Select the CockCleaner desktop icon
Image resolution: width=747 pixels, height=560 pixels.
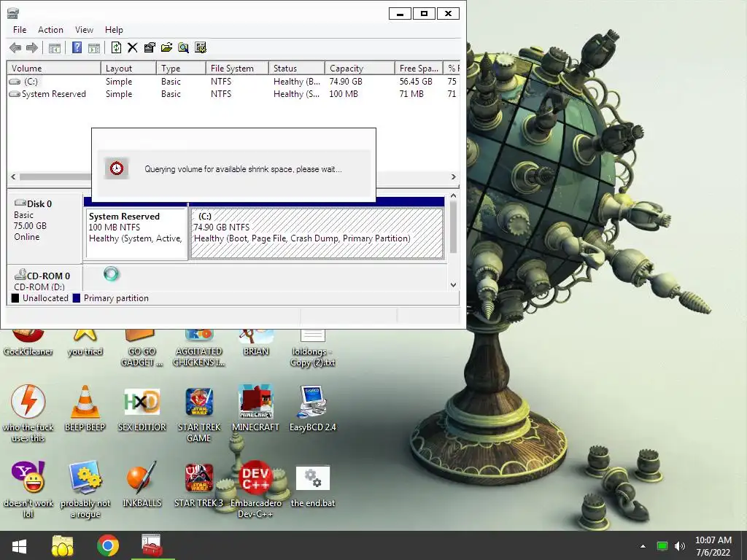(28, 343)
